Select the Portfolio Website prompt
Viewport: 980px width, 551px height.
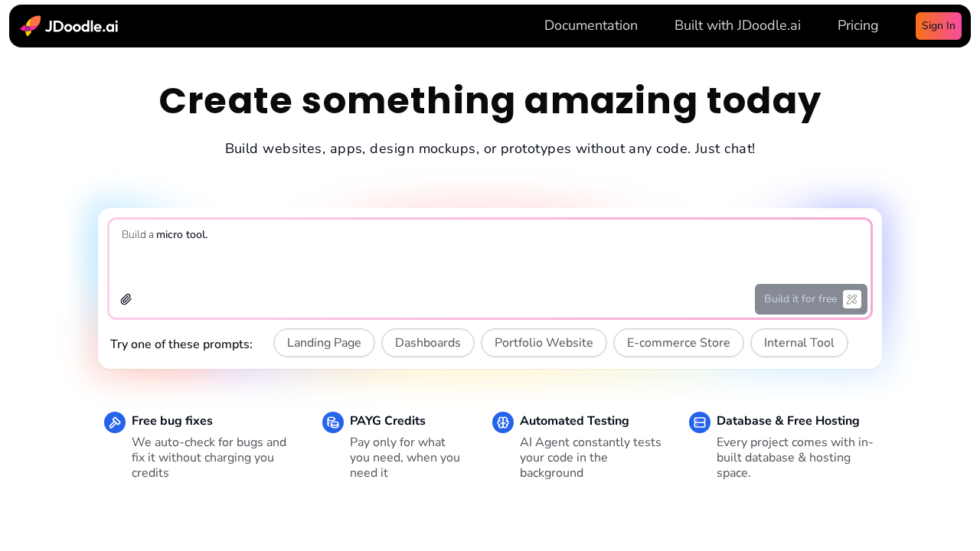pos(544,342)
